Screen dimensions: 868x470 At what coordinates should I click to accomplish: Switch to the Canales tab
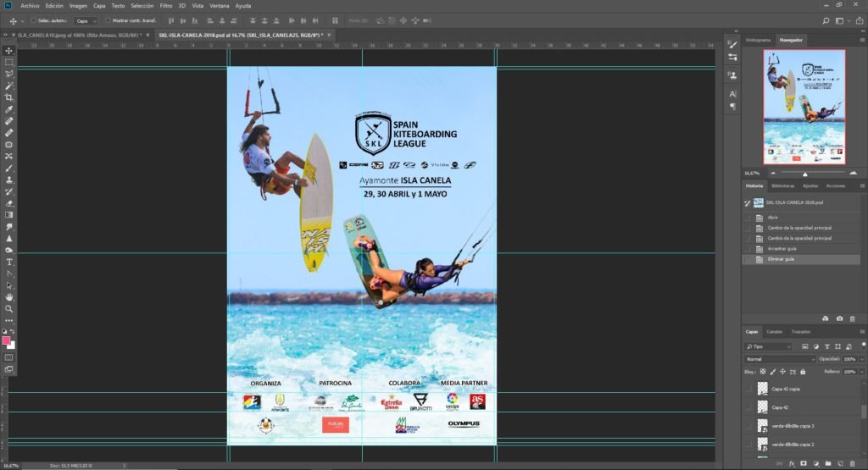click(x=774, y=332)
